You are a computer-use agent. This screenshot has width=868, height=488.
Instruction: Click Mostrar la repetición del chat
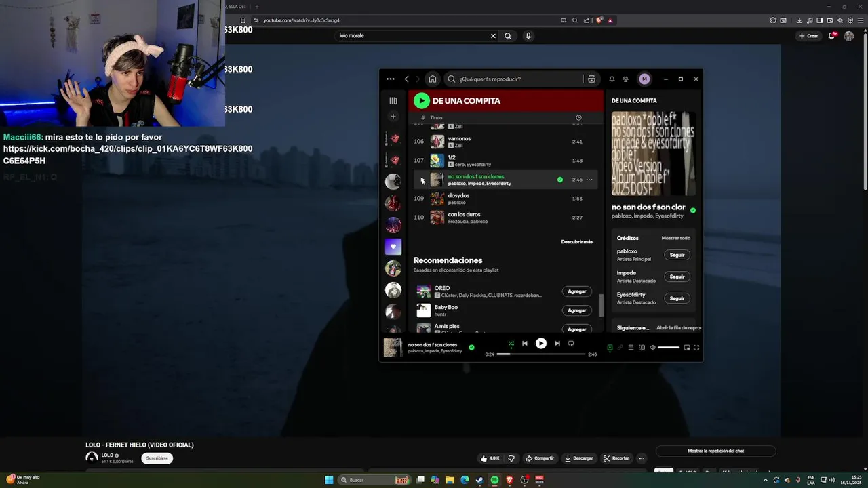pos(715,451)
